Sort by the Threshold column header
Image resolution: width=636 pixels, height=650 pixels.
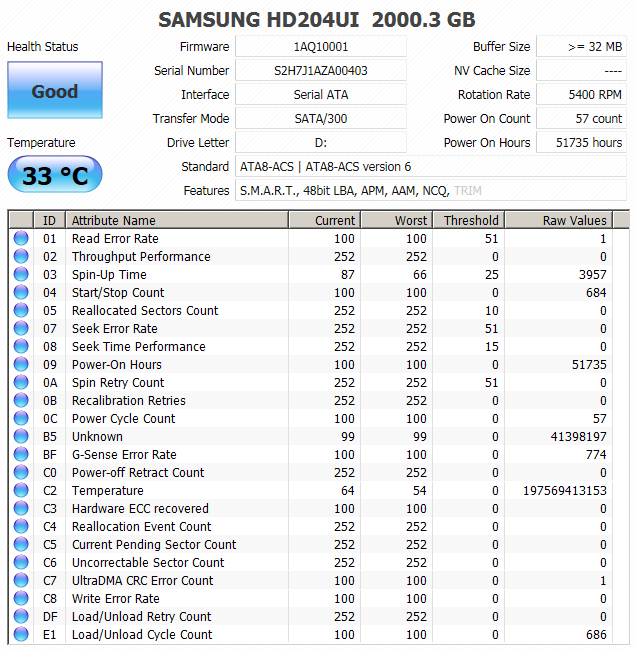(469, 220)
